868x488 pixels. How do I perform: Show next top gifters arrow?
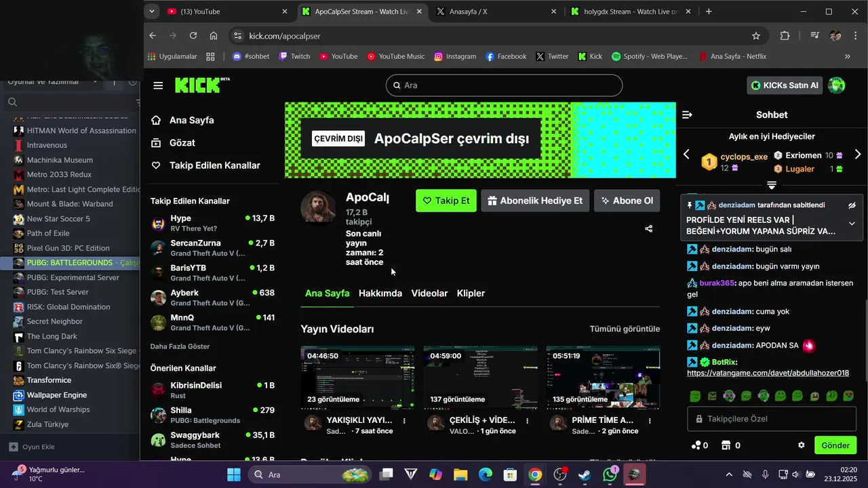(857, 155)
